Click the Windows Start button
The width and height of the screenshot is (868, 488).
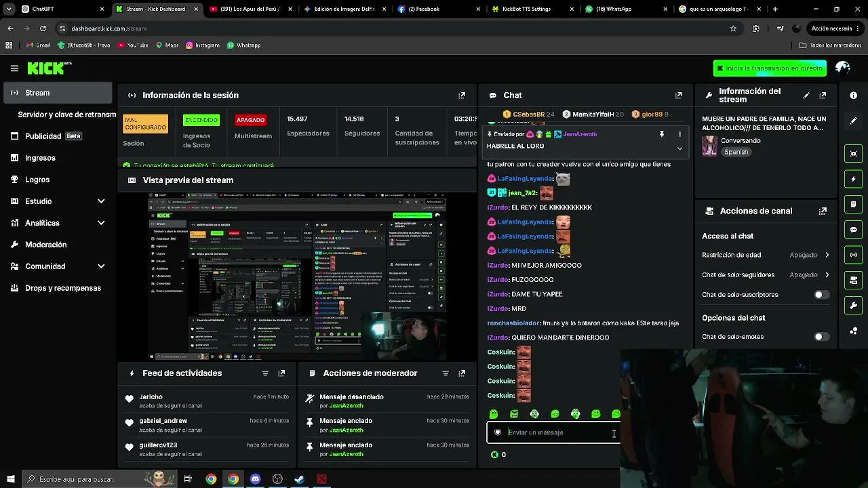pyautogui.click(x=10, y=479)
